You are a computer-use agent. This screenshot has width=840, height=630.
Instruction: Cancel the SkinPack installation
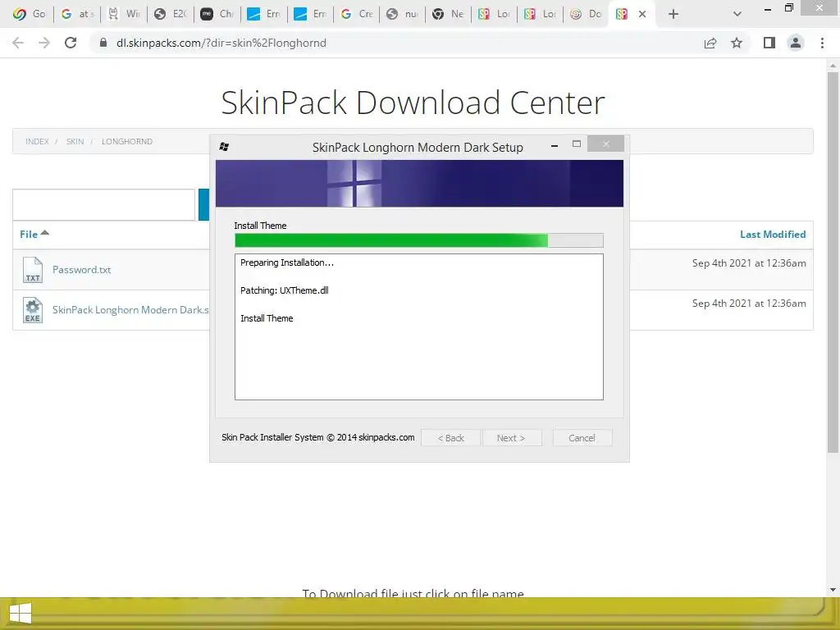click(582, 438)
